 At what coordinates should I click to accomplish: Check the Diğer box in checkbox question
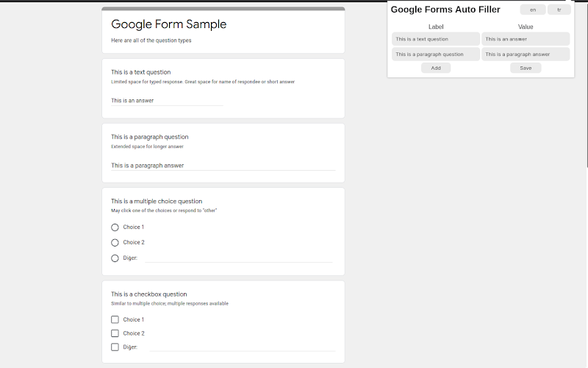(115, 347)
